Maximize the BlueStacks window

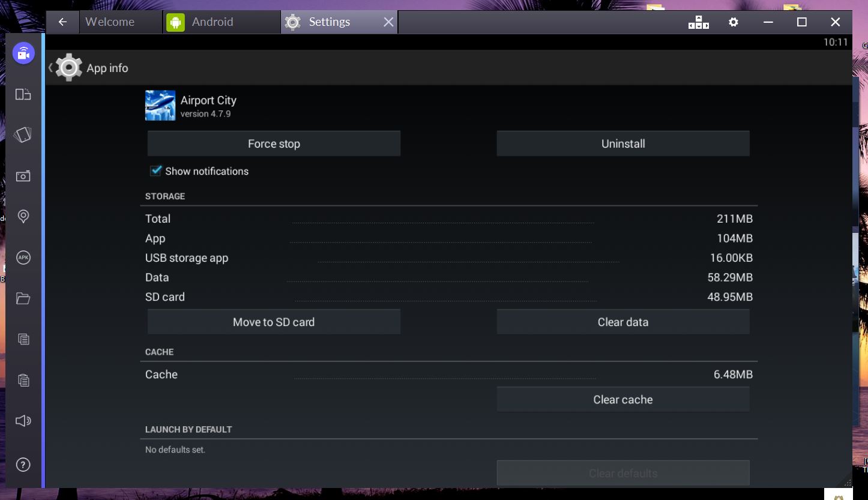(x=801, y=22)
